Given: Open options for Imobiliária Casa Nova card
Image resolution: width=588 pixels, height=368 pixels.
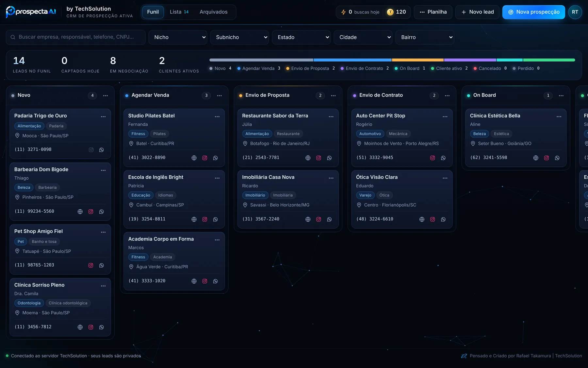Looking at the screenshot, I should [x=331, y=178].
